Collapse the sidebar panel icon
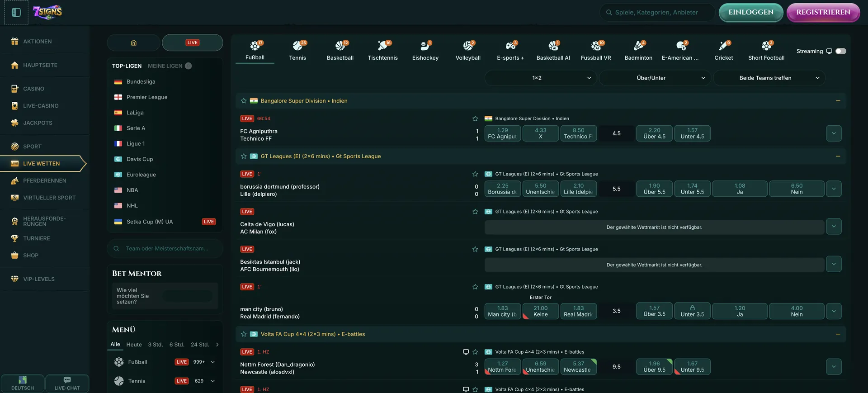This screenshot has height=393, width=868. point(16,12)
